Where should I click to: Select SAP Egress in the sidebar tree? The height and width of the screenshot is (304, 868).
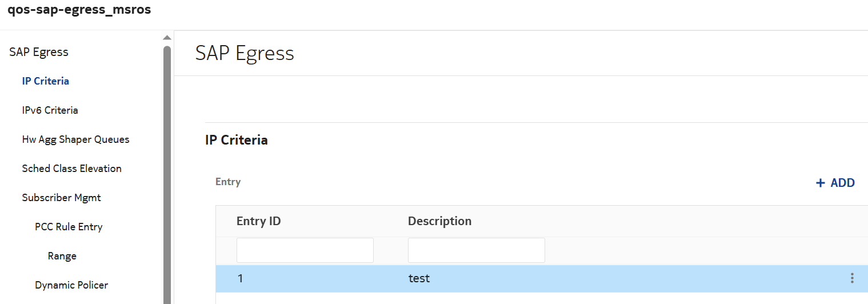click(x=39, y=52)
